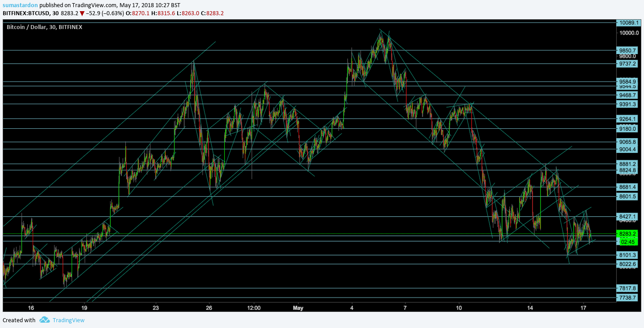Select the 9737.2 price level label
Image resolution: width=644 pixels, height=328 pixels.
(x=627, y=63)
